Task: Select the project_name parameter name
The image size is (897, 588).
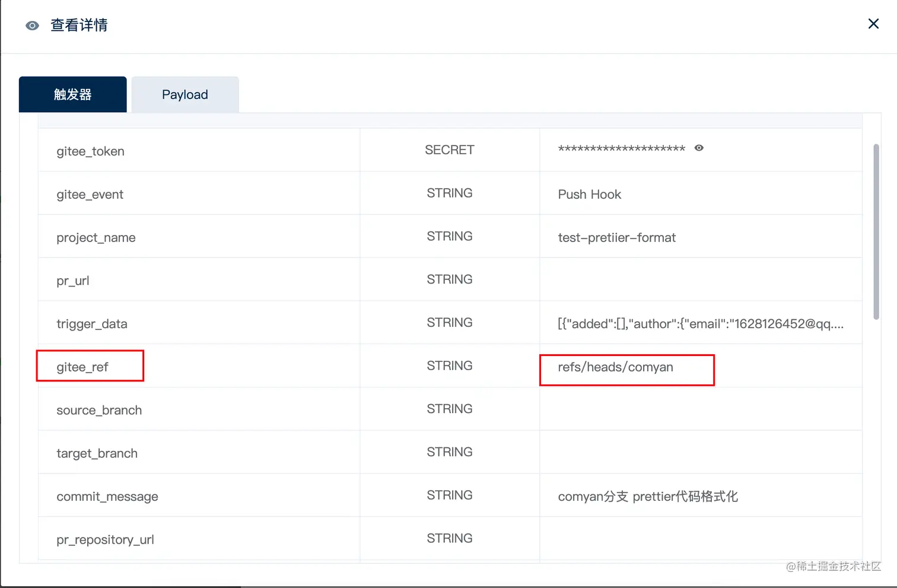Action: (96, 237)
